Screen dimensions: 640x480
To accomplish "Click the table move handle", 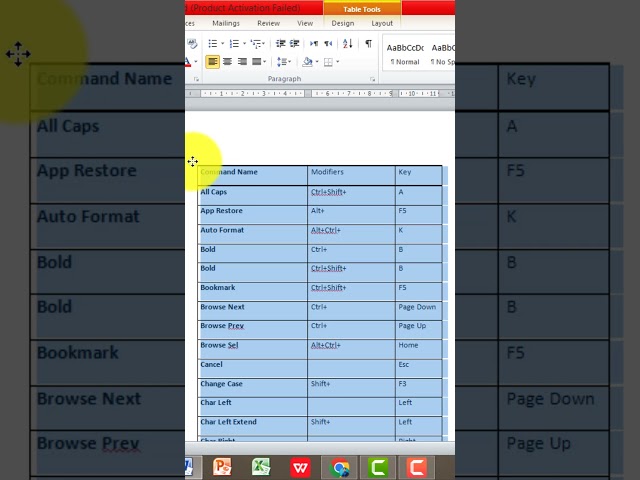I will [193, 161].
